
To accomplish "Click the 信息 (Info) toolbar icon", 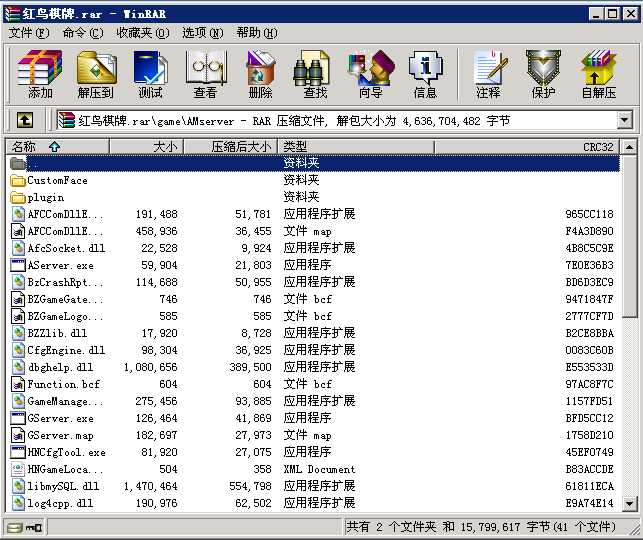I will (425, 74).
